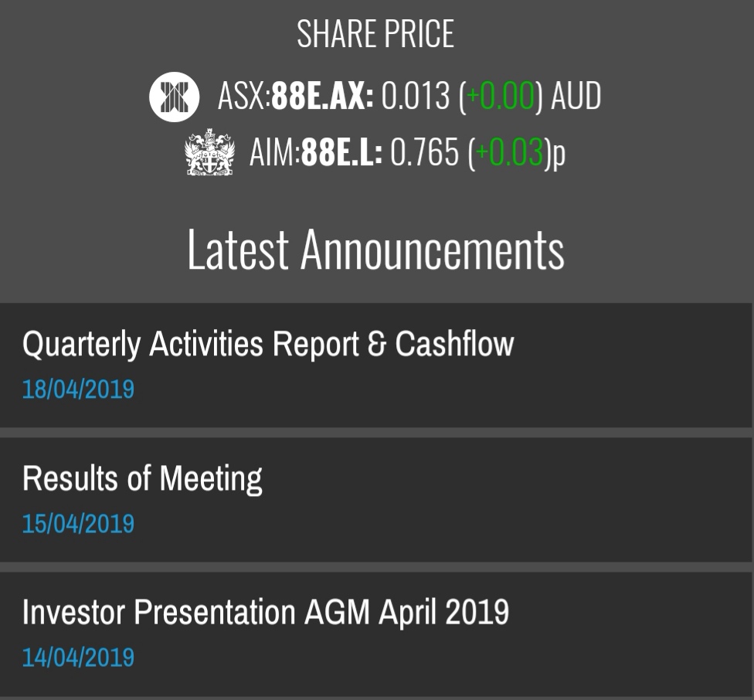This screenshot has height=700, width=754.
Task: Click the AIM crest logo icon
Action: (209, 153)
